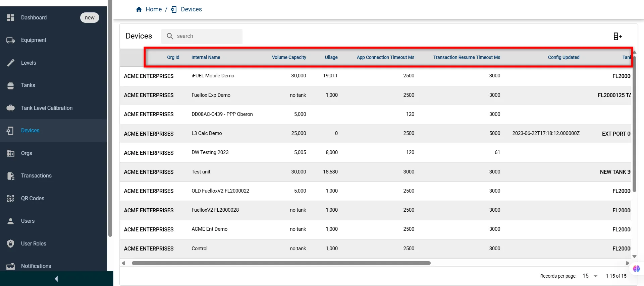Image resolution: width=644 pixels, height=286 pixels.
Task: Select the FuelloxV2 FL2000028 row
Action: click(375, 210)
